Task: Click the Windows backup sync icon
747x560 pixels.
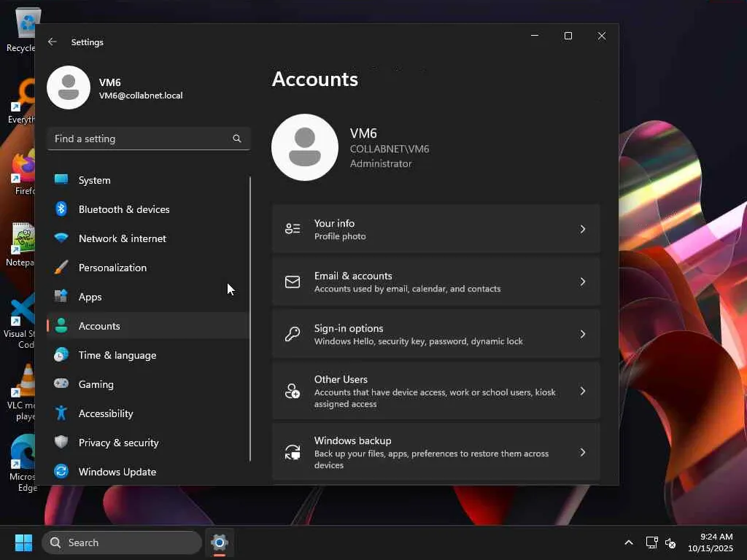Action: coord(293,452)
